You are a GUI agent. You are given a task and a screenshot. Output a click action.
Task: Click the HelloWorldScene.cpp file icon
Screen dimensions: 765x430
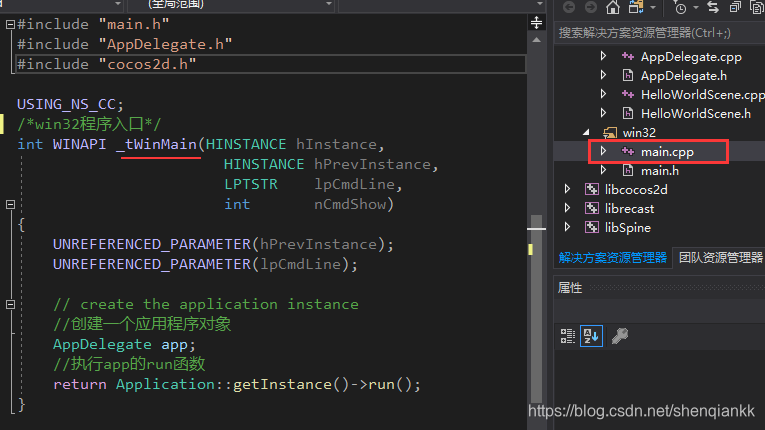coord(627,95)
